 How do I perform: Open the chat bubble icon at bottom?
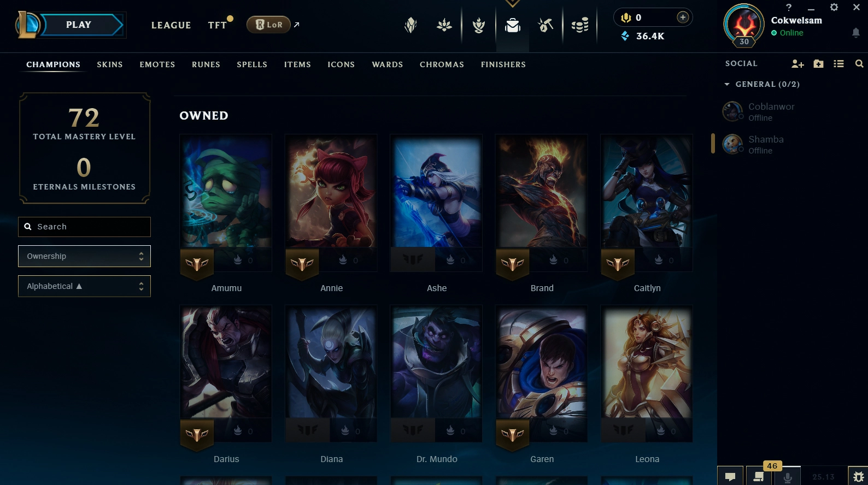(x=730, y=476)
